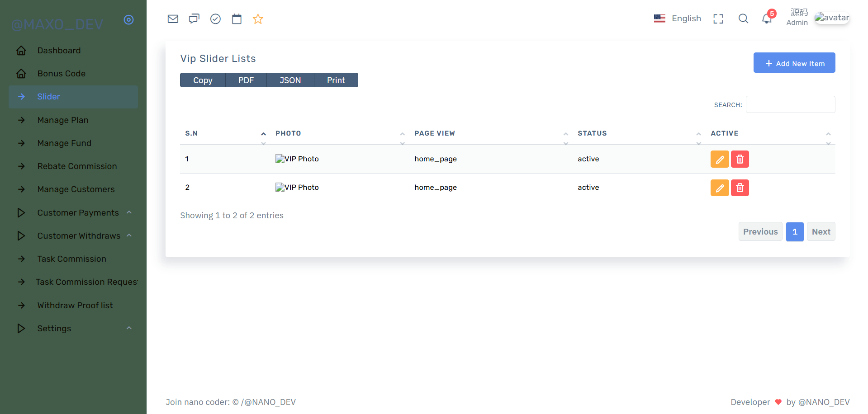Enter fullscreen mode using the expand icon
Image resolution: width=868 pixels, height=414 pixels.
point(718,19)
